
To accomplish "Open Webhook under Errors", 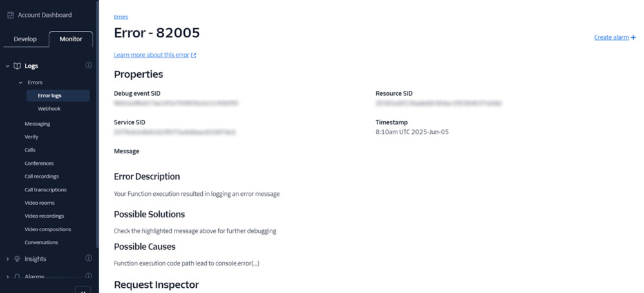I will tap(49, 109).
